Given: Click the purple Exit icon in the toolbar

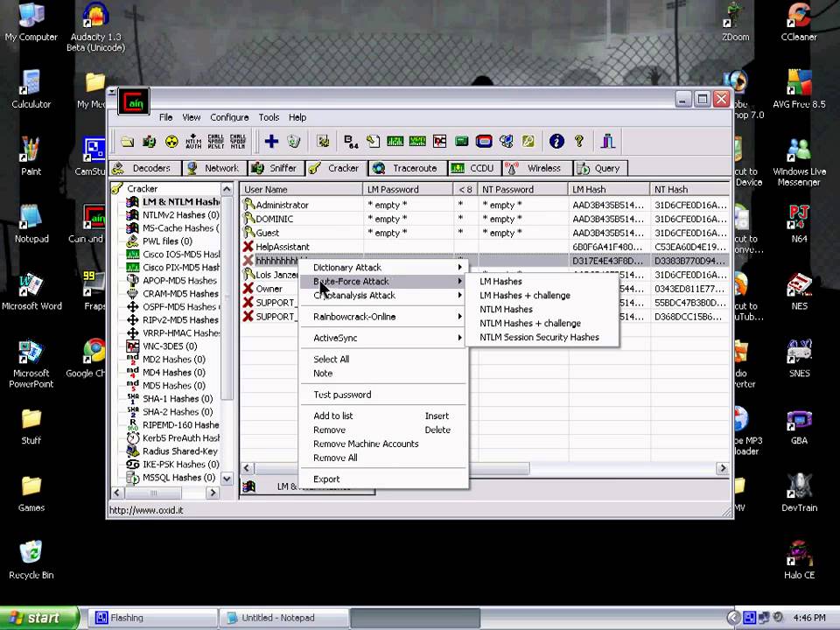Looking at the screenshot, I should coord(607,142).
